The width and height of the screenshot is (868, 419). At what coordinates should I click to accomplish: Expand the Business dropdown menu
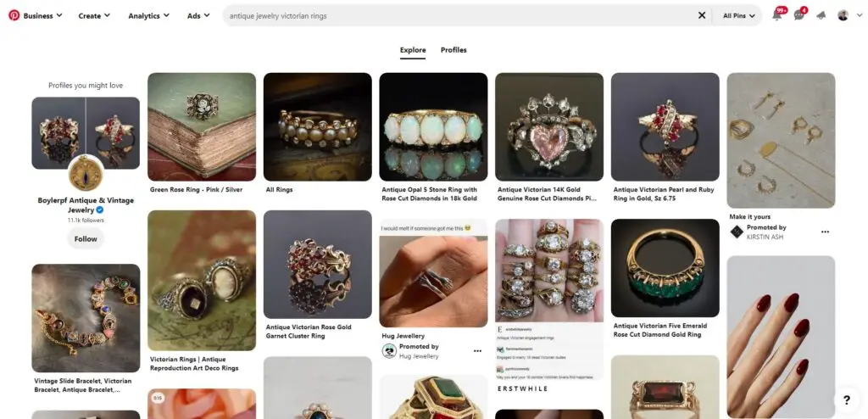pos(42,15)
